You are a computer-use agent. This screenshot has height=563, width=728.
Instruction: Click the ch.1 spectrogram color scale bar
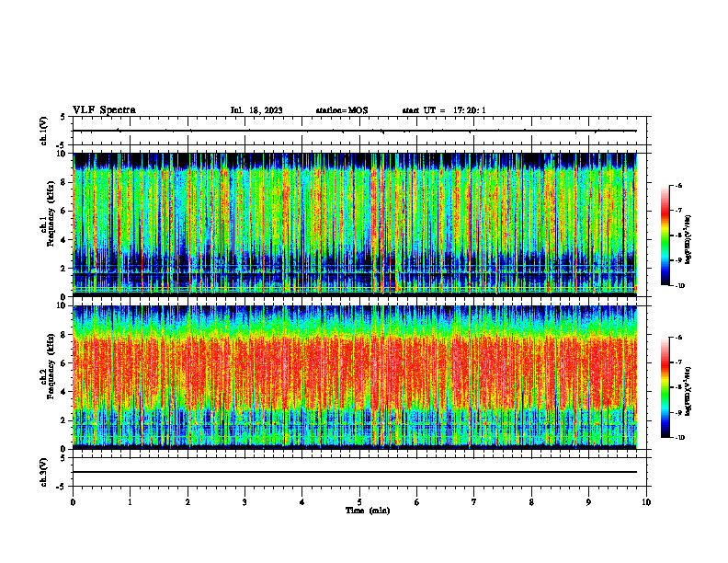click(x=665, y=236)
